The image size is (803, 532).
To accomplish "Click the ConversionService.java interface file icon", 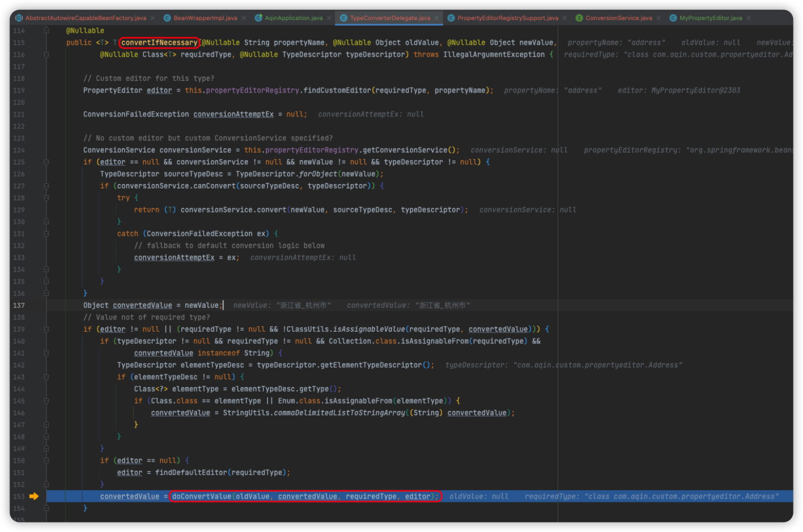I will [579, 18].
